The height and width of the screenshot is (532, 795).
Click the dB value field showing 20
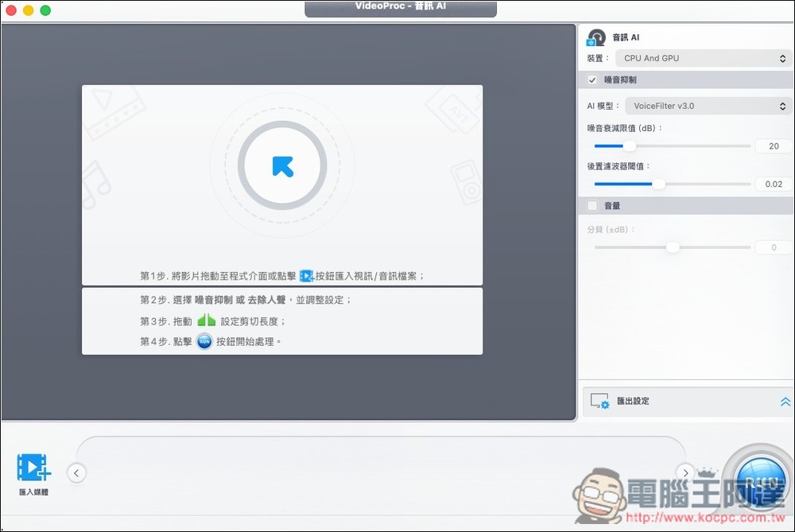[773, 146]
